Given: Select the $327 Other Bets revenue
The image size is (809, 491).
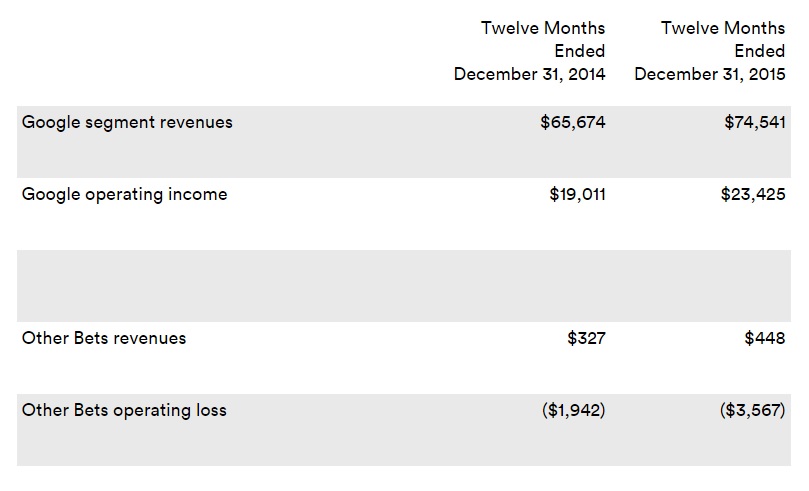Looking at the screenshot, I should [586, 339].
